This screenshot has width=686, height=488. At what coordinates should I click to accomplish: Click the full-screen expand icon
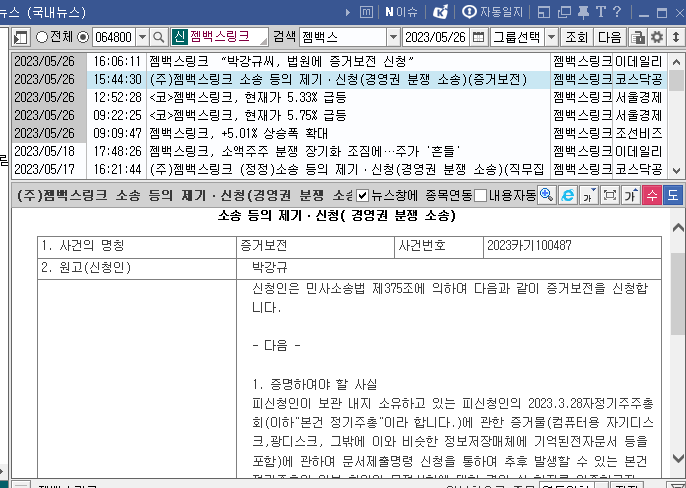tap(609, 195)
